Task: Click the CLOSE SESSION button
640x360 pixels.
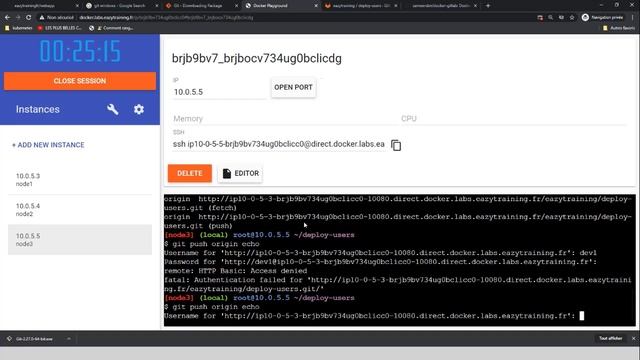Action: 80,81
